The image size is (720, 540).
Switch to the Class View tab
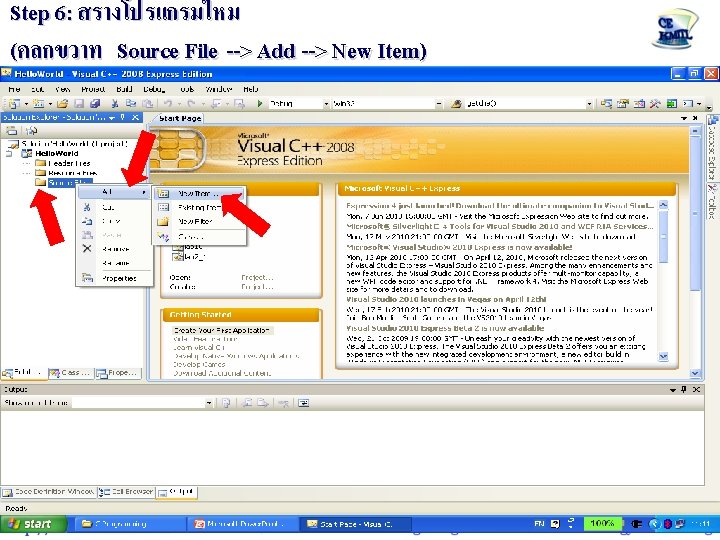(70, 373)
